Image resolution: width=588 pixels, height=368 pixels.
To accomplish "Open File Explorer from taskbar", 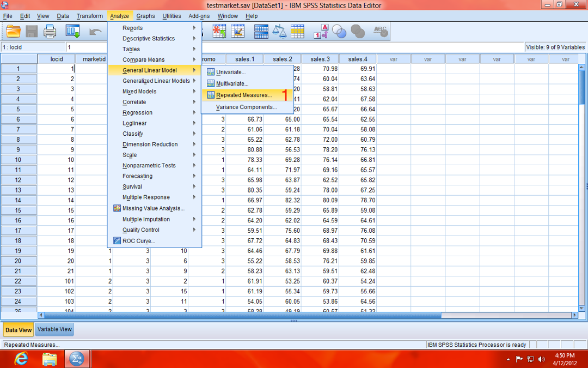I will coord(49,359).
